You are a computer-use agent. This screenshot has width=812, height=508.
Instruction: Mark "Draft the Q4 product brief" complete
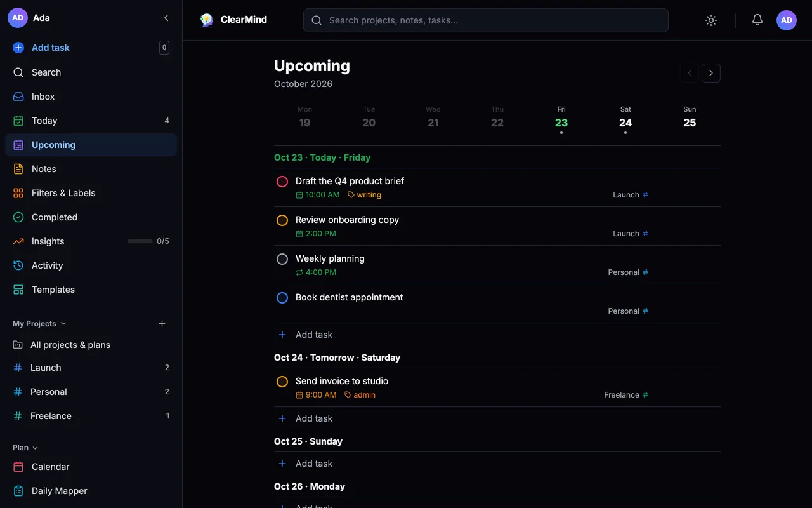click(x=282, y=182)
